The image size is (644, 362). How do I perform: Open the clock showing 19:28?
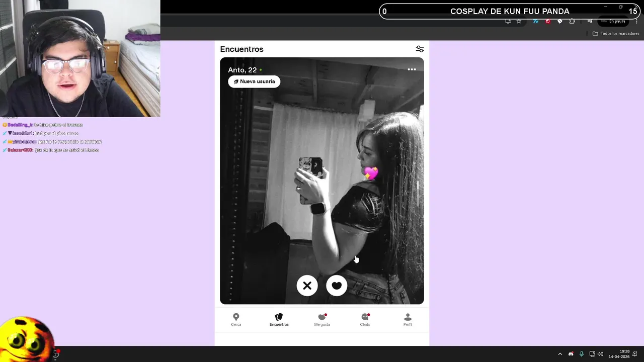click(x=619, y=354)
